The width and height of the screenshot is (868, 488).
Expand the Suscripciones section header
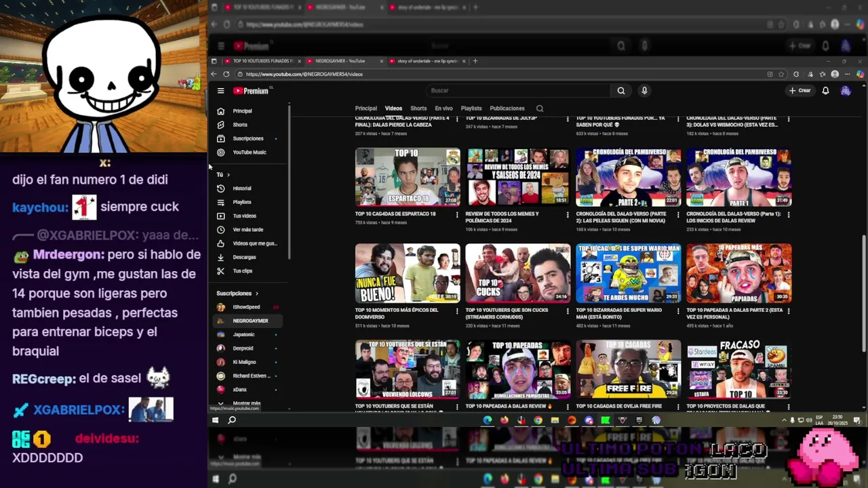[237, 293]
